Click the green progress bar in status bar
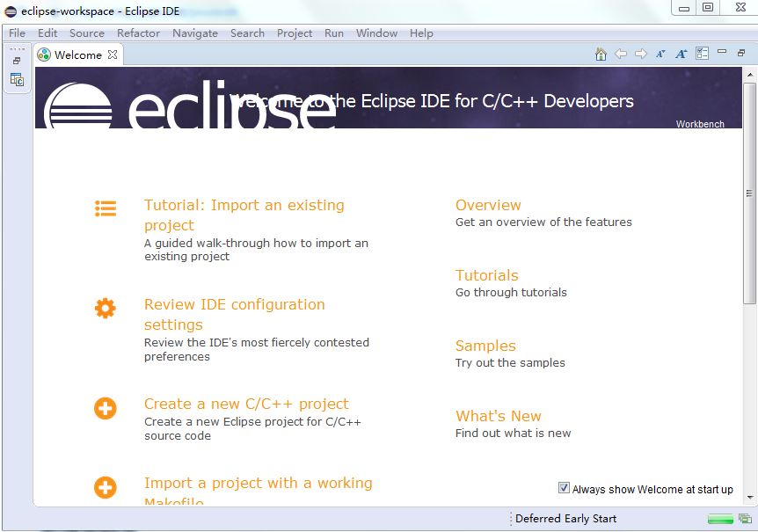758x532 pixels. pos(720,520)
